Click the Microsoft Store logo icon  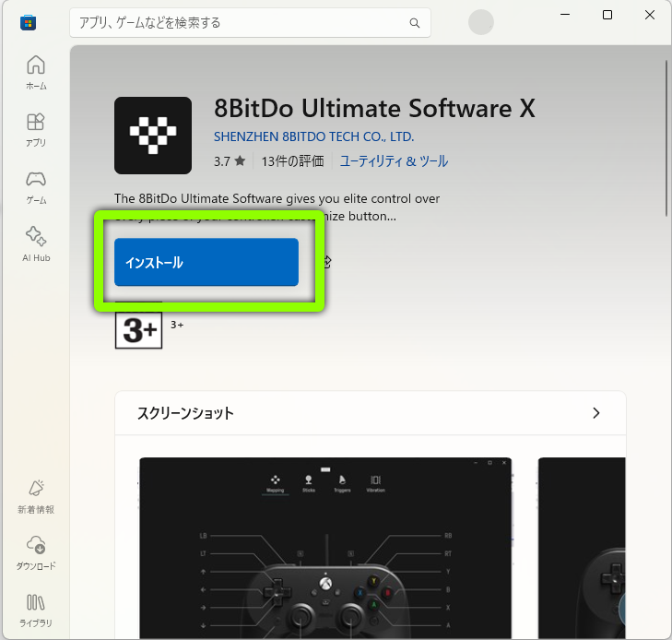coord(29,22)
